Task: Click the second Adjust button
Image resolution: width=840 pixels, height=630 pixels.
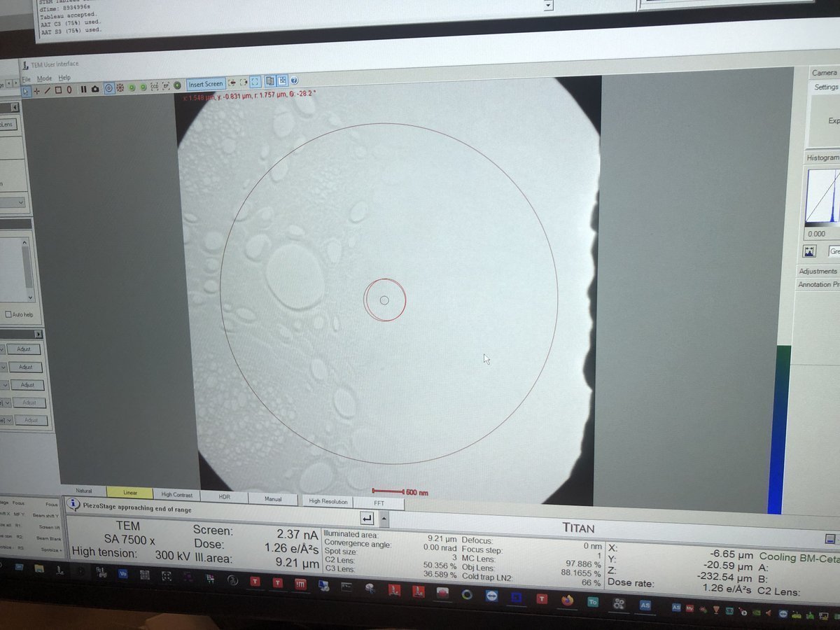Action: 24,367
